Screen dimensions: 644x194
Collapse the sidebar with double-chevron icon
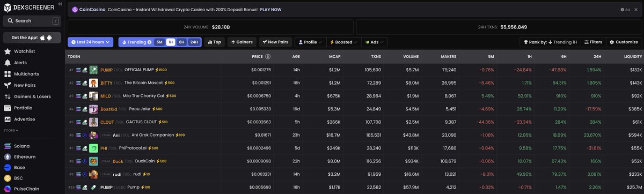tap(60, 4)
